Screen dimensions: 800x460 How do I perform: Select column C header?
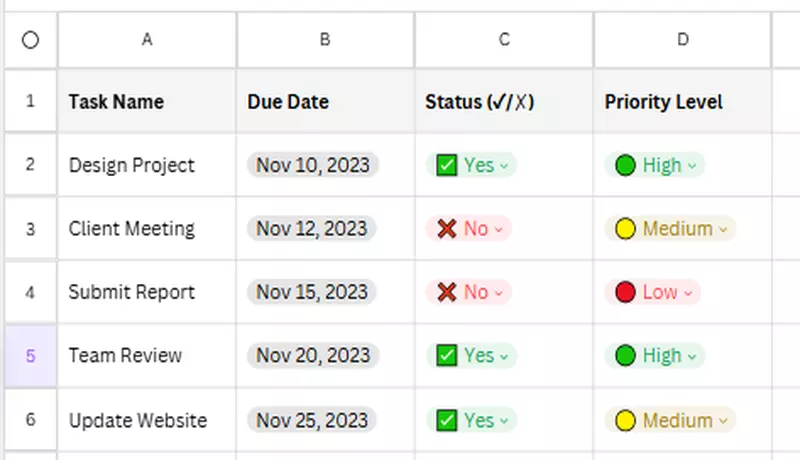point(504,40)
